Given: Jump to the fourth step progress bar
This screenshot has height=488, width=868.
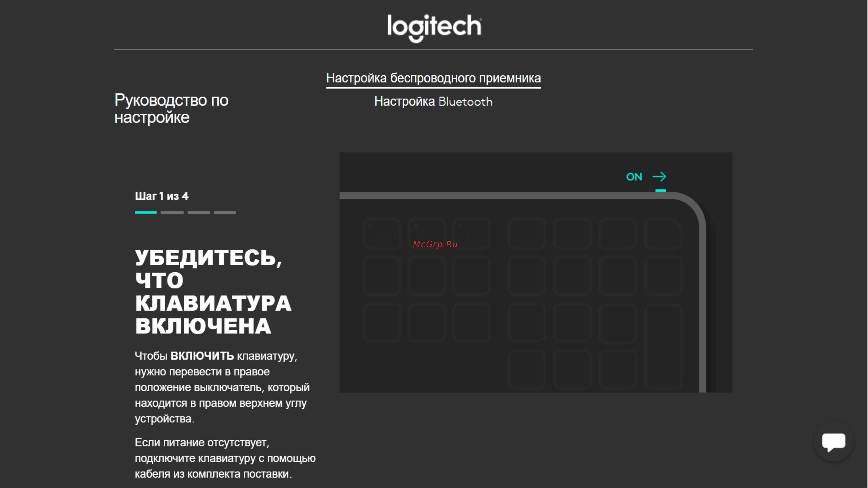Looking at the screenshot, I should point(225,212).
